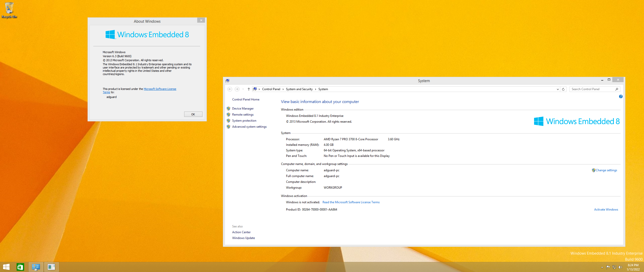644x272 pixels.
Task: Open Windows Update under See also
Action: click(243, 238)
